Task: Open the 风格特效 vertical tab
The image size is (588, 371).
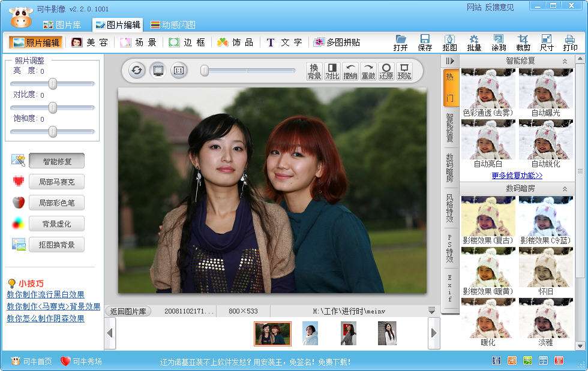Action: [450, 207]
